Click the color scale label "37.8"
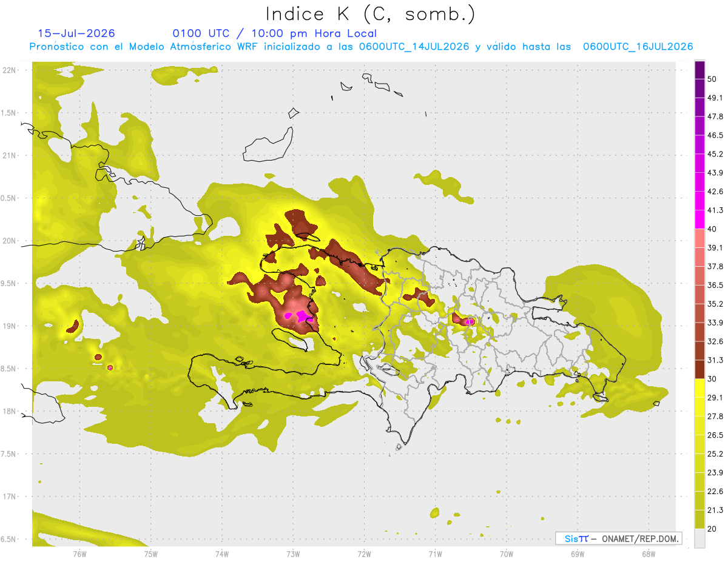 (x=715, y=267)
